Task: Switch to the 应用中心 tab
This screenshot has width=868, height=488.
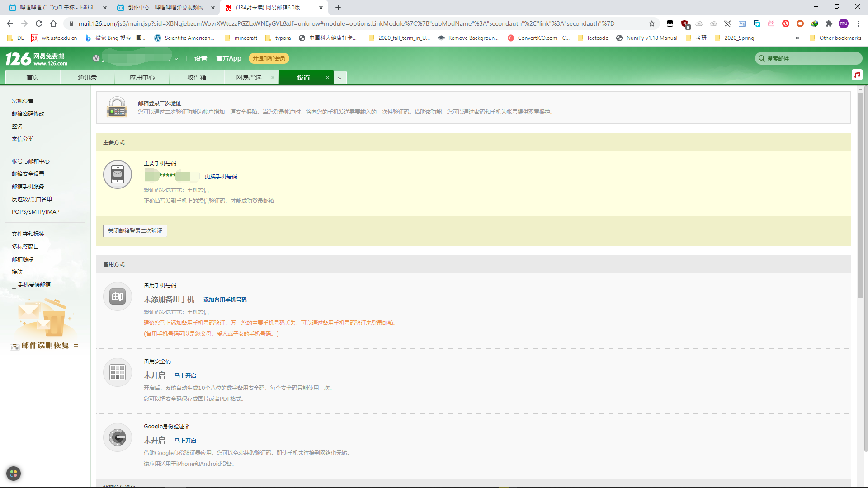Action: click(142, 77)
